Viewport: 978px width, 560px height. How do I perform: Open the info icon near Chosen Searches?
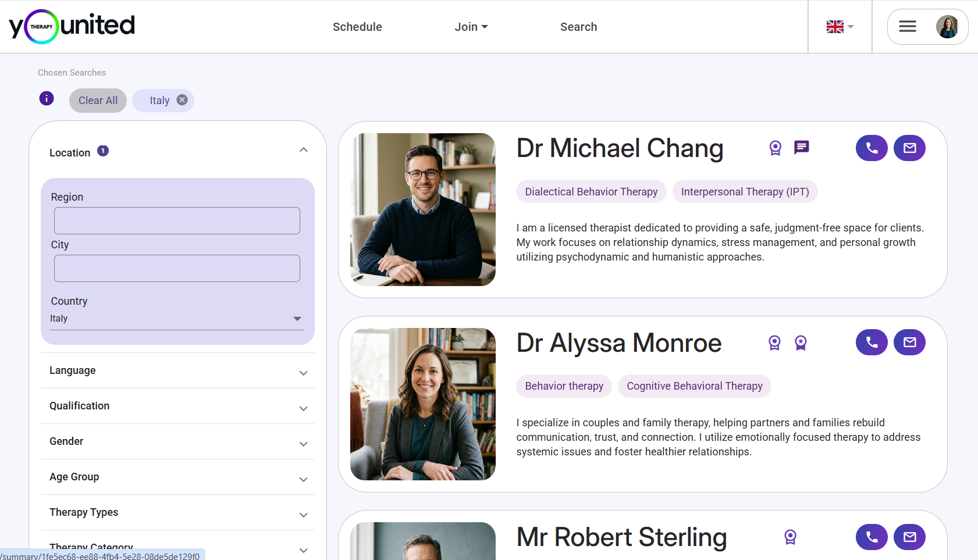click(x=47, y=98)
